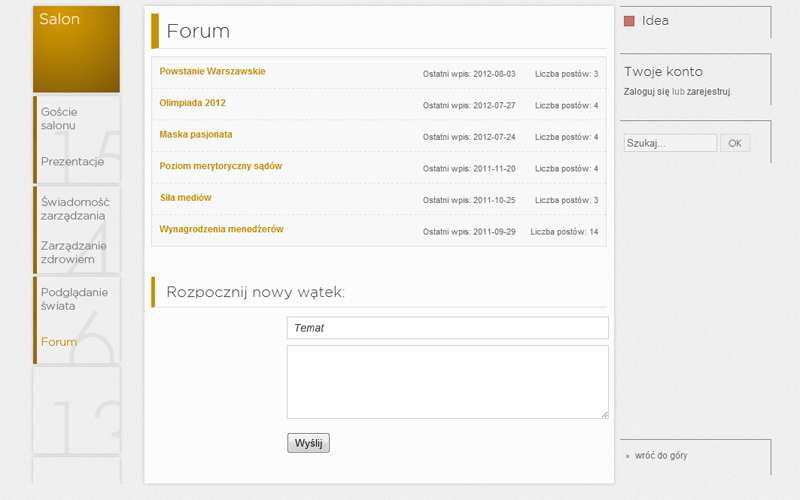Open Poziom merytoryczny sądów thread
800x500 pixels.
point(220,166)
